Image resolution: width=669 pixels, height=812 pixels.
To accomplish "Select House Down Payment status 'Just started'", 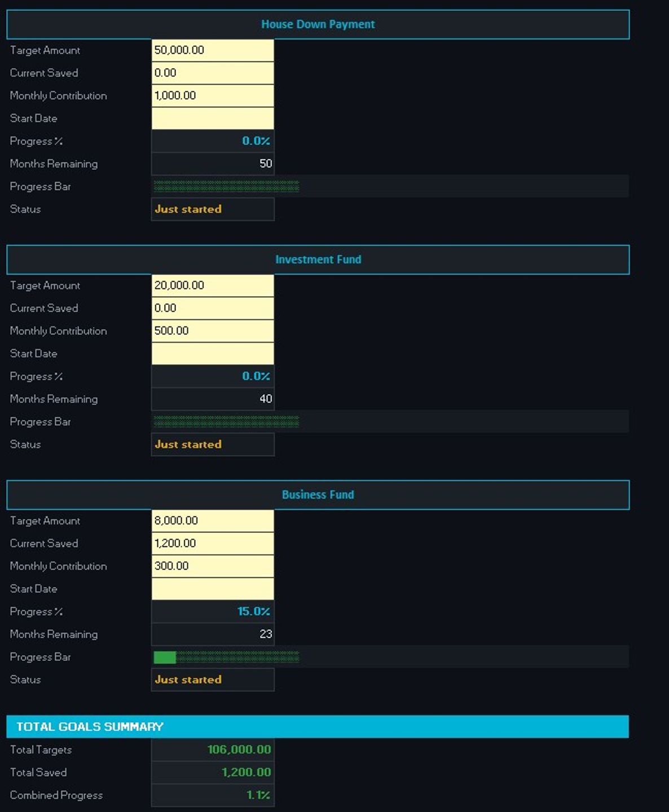I will pos(213,209).
